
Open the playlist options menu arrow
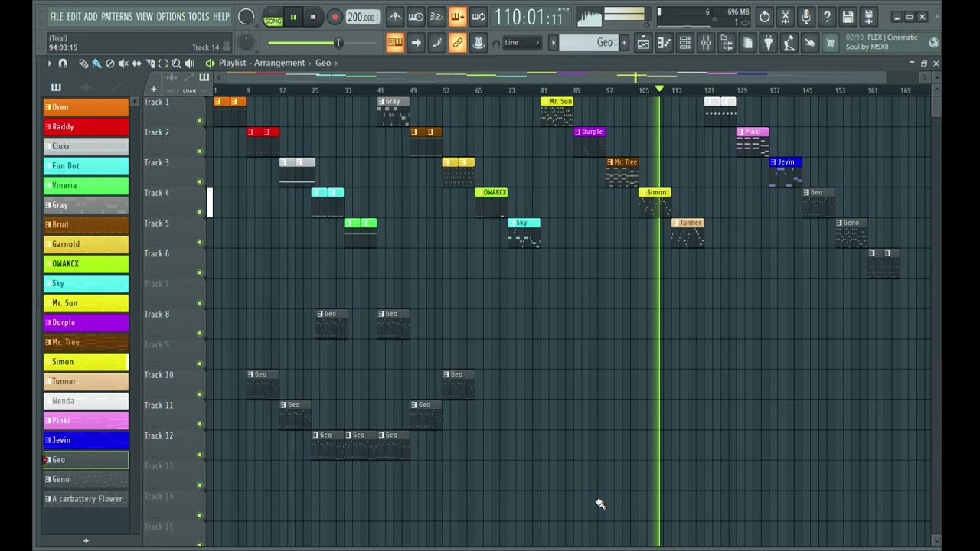click(49, 64)
